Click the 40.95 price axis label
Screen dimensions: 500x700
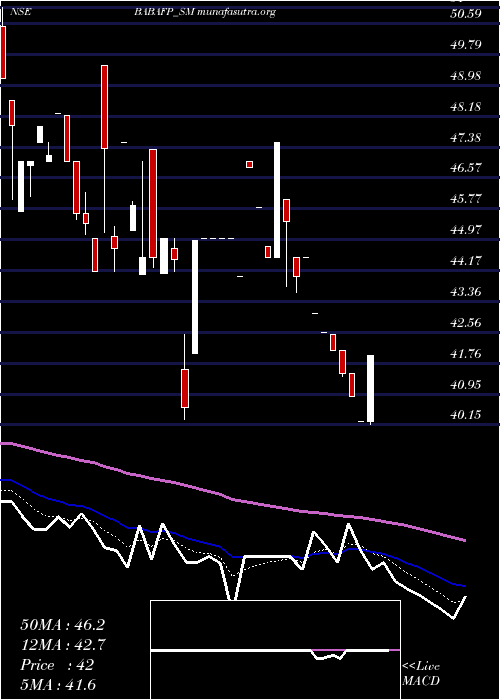pyautogui.click(x=466, y=385)
